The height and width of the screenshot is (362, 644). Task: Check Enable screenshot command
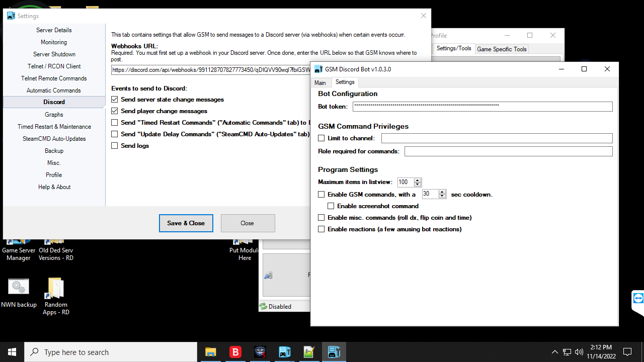point(331,206)
